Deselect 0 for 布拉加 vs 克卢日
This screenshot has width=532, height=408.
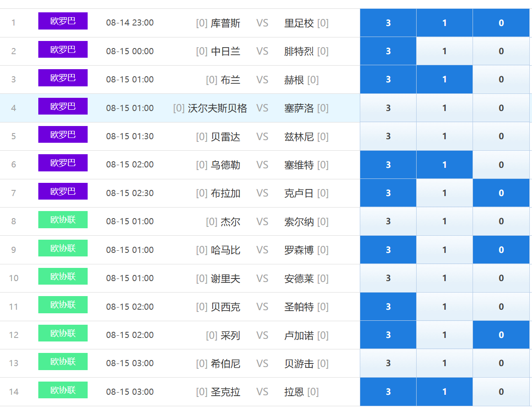(x=501, y=193)
